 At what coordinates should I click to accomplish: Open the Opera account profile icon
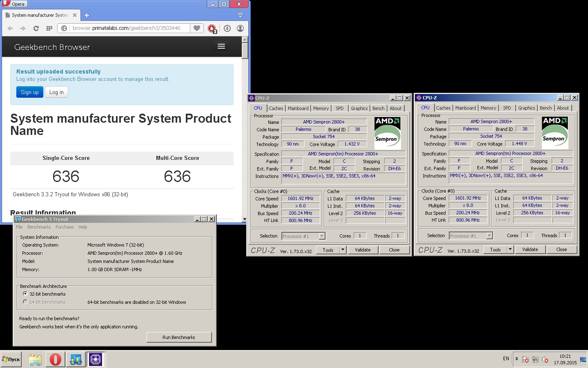240,28
